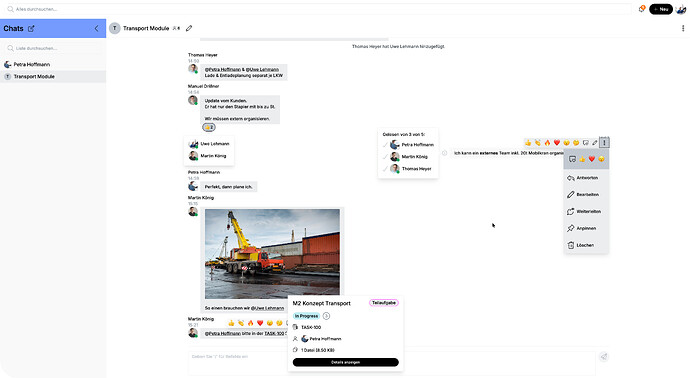Focus the chat list search field

click(x=53, y=48)
